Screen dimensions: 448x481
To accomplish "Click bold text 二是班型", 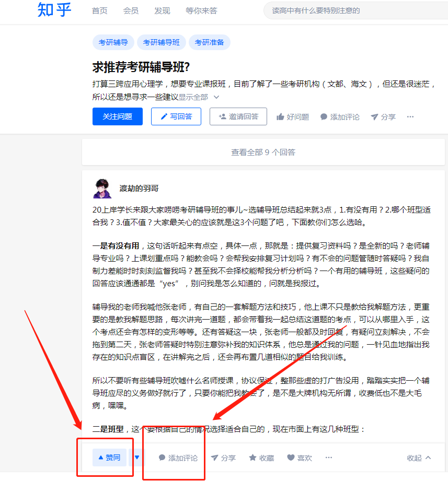I will (x=108, y=429).
